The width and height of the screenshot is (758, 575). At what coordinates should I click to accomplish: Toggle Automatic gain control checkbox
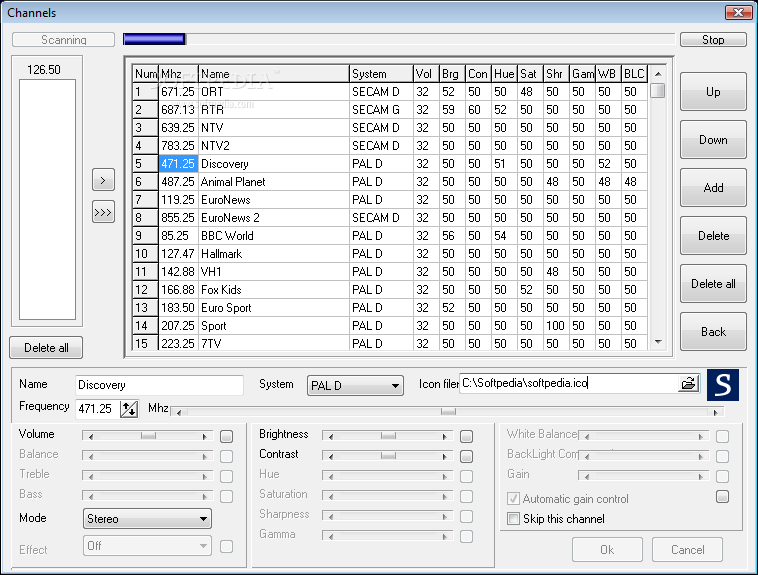point(513,499)
